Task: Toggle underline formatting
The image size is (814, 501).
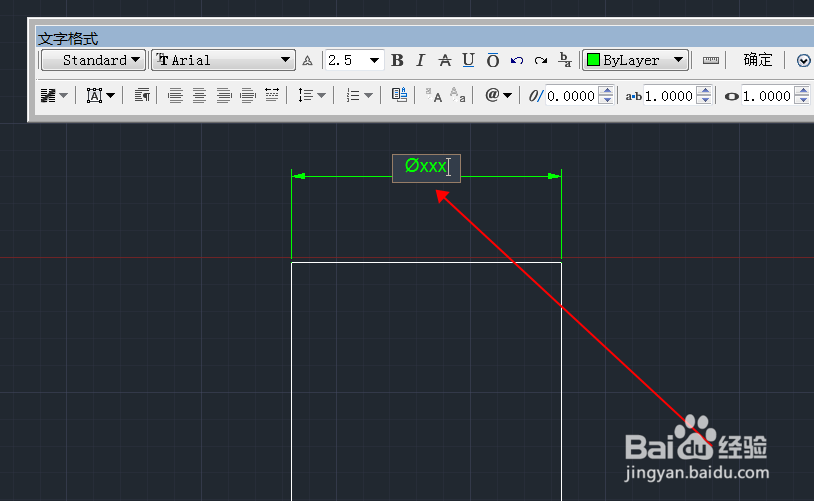Action: tap(468, 60)
